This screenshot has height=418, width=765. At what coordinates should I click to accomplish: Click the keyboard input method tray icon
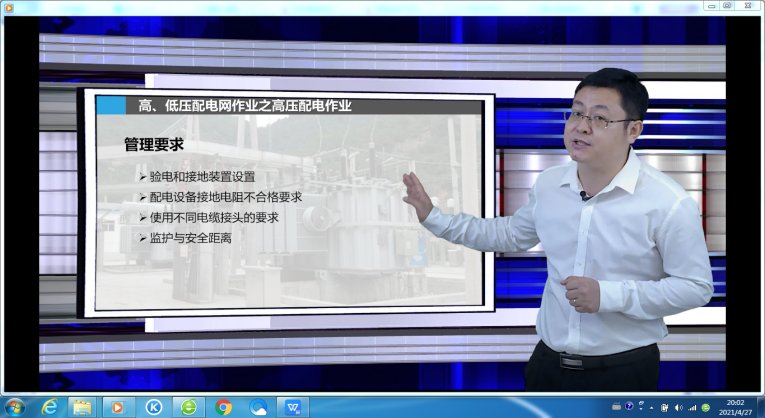click(x=617, y=406)
